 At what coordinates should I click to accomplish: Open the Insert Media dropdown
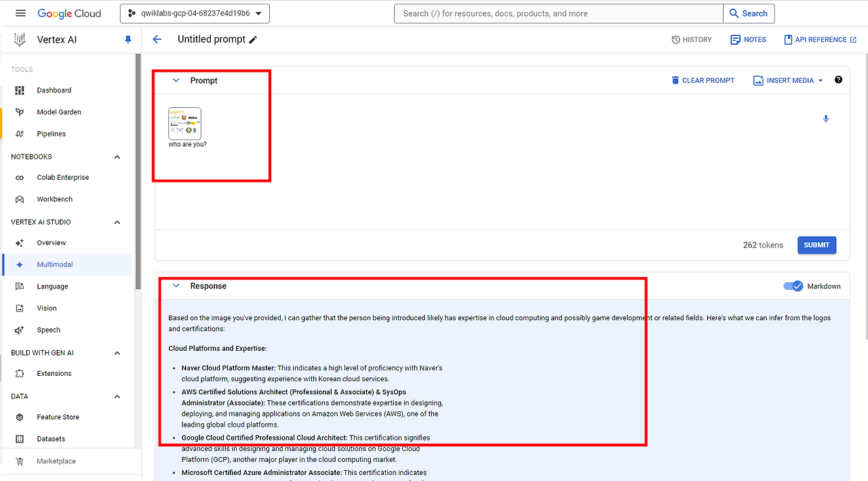click(x=788, y=80)
